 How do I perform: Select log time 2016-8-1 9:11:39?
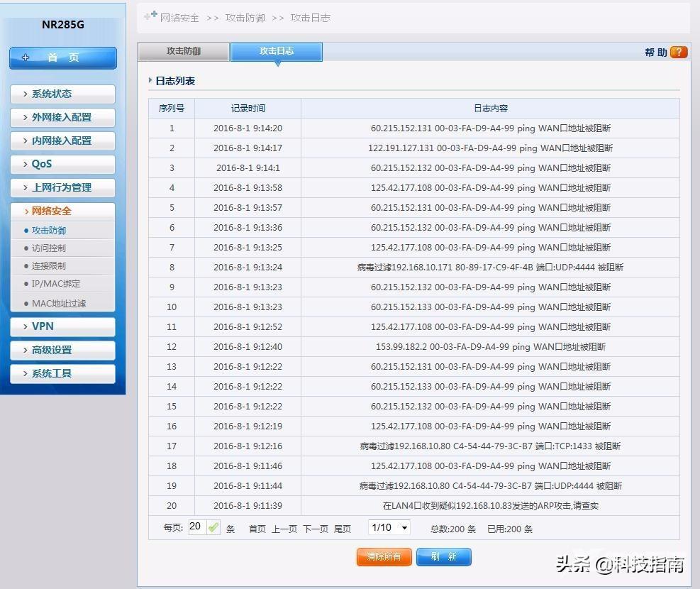point(248,506)
